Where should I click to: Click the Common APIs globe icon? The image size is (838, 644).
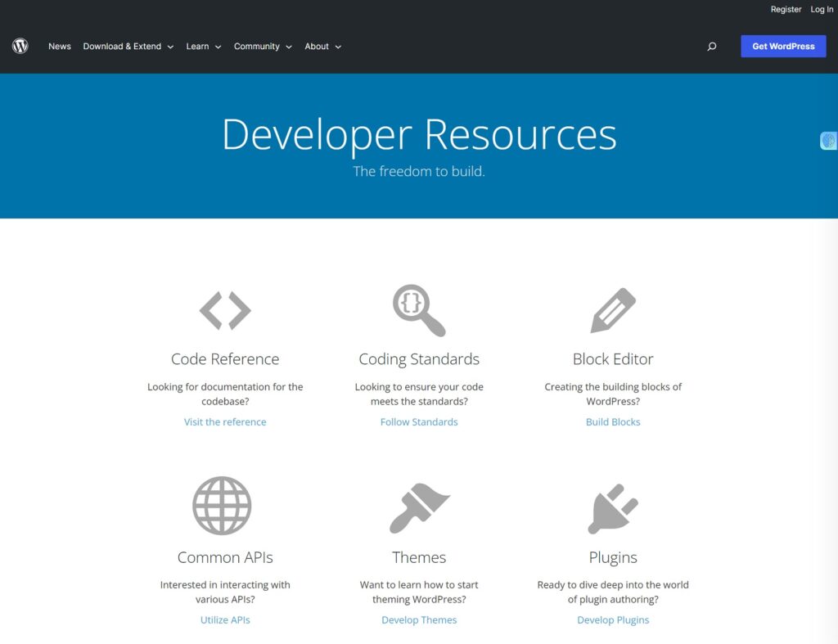pyautogui.click(x=222, y=506)
